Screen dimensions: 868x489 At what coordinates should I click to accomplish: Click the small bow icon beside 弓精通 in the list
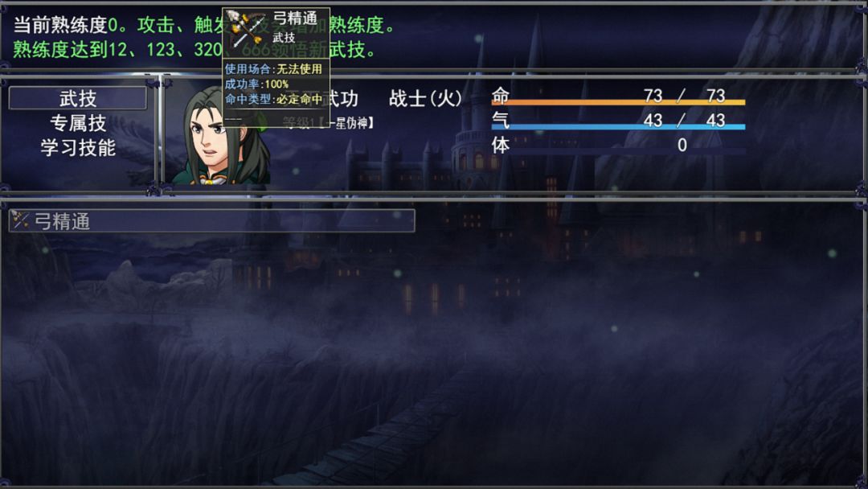pyautogui.click(x=20, y=220)
